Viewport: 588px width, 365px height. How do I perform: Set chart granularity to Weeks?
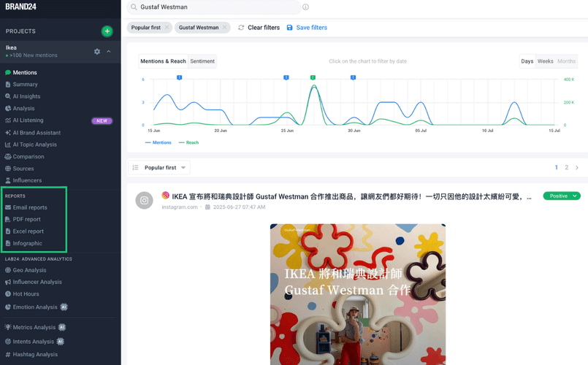point(545,61)
